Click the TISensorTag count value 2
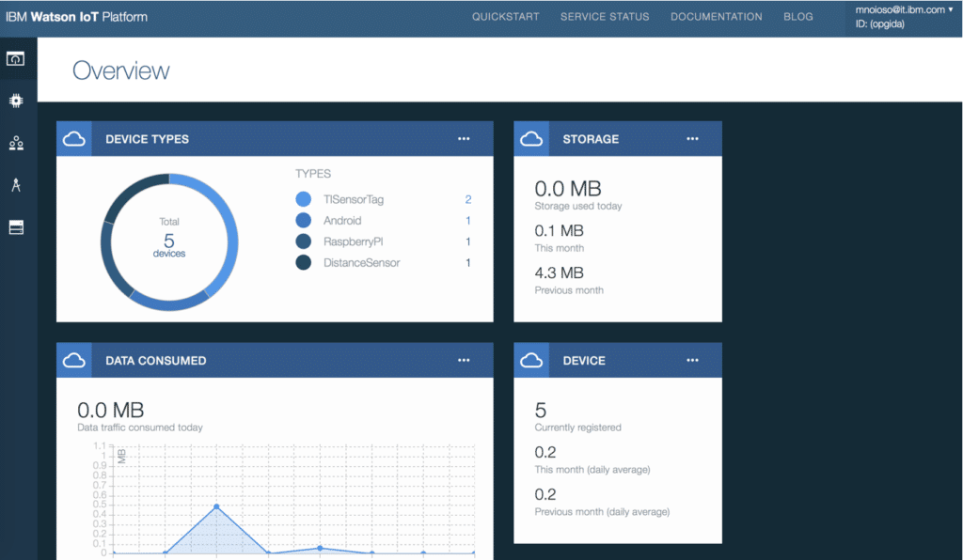 468,199
